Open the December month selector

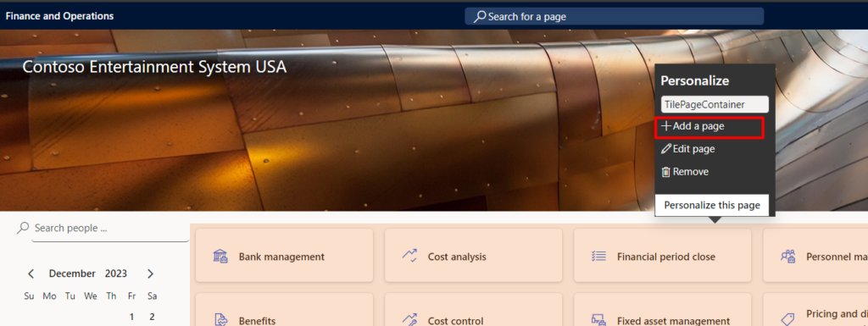click(72, 274)
